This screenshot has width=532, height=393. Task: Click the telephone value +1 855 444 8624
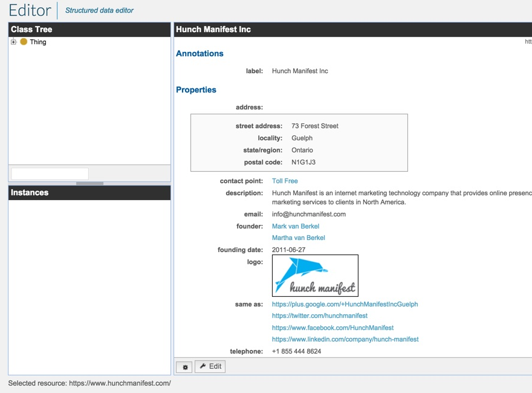point(297,351)
